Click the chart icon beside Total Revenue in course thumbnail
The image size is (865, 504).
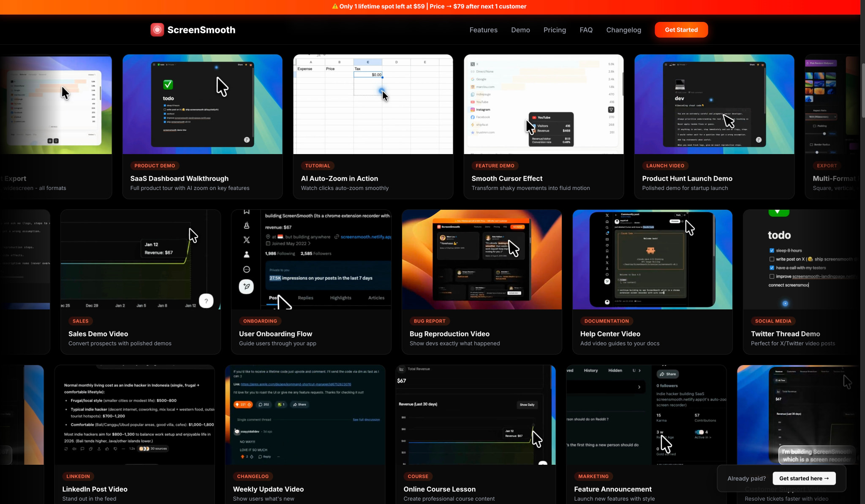click(402, 369)
